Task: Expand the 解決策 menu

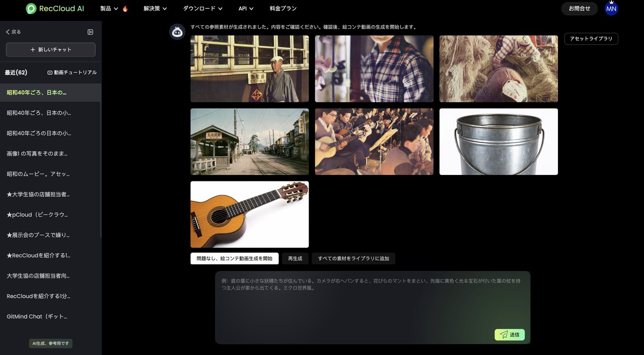Action: [x=155, y=9]
